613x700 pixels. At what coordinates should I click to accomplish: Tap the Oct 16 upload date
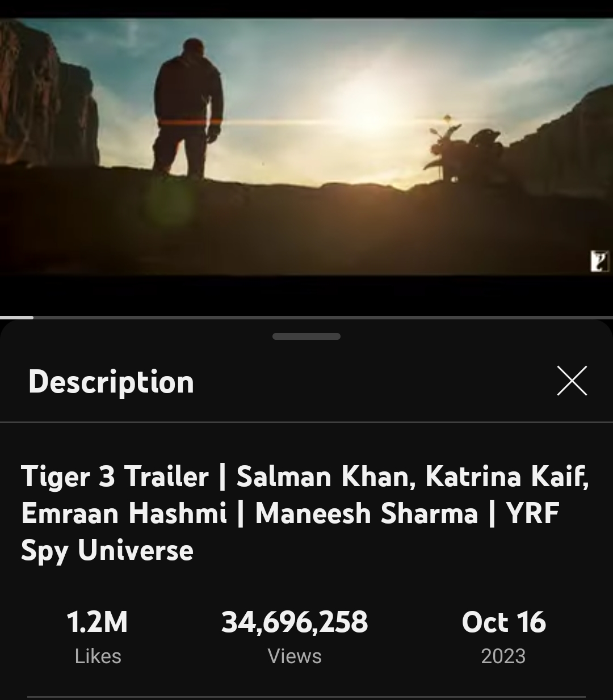[x=503, y=622]
